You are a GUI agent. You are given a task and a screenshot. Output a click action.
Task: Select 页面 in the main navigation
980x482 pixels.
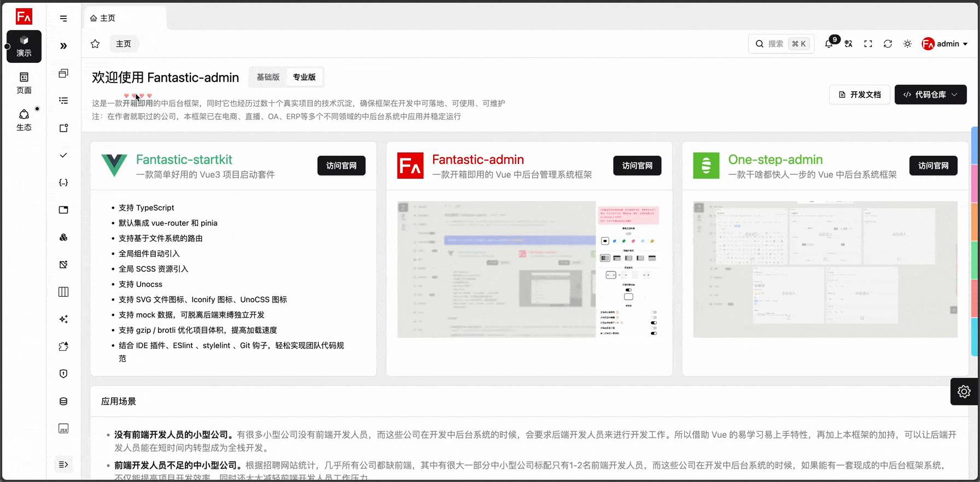pyautogui.click(x=24, y=83)
